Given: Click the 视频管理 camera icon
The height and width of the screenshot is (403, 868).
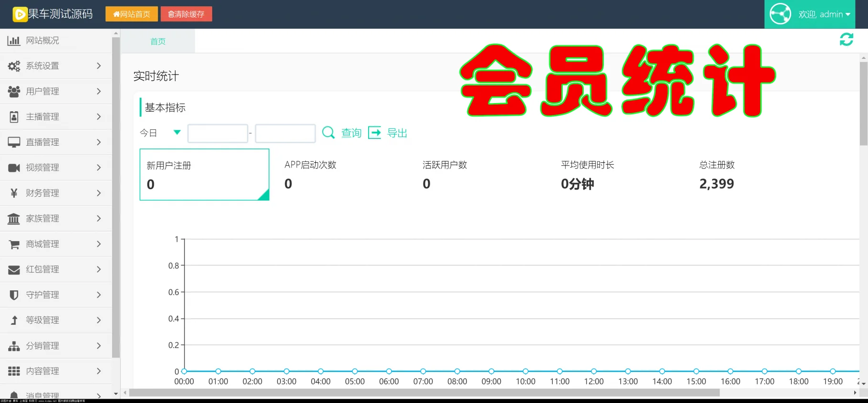Looking at the screenshot, I should click(14, 168).
